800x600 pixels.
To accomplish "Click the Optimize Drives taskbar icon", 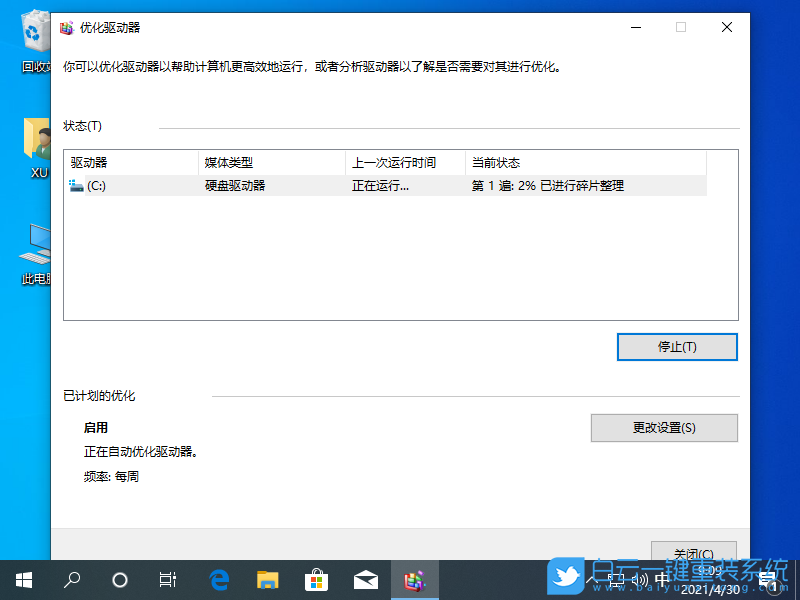I will pyautogui.click(x=414, y=579).
